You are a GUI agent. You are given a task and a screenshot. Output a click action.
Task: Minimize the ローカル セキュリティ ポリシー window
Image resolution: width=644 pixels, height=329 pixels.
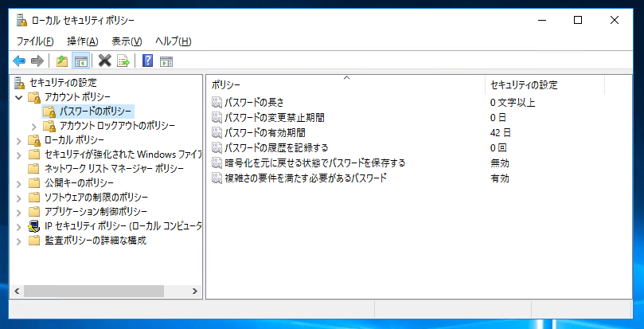[541, 20]
